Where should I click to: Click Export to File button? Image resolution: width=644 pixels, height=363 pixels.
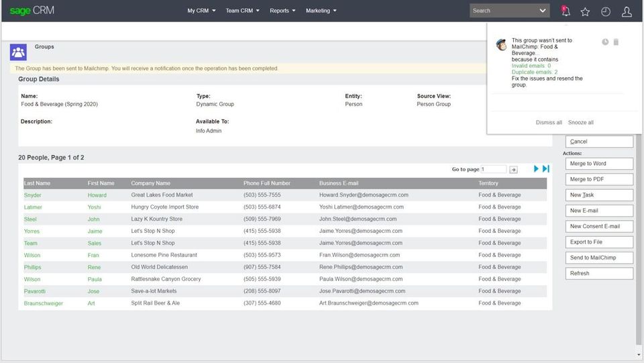pyautogui.click(x=599, y=242)
